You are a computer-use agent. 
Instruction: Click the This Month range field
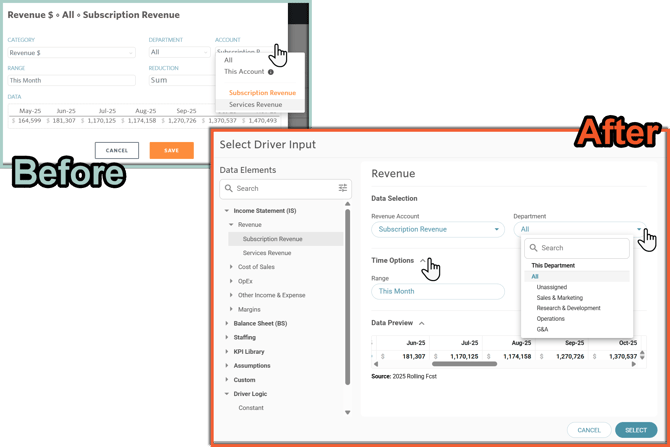[x=437, y=291]
